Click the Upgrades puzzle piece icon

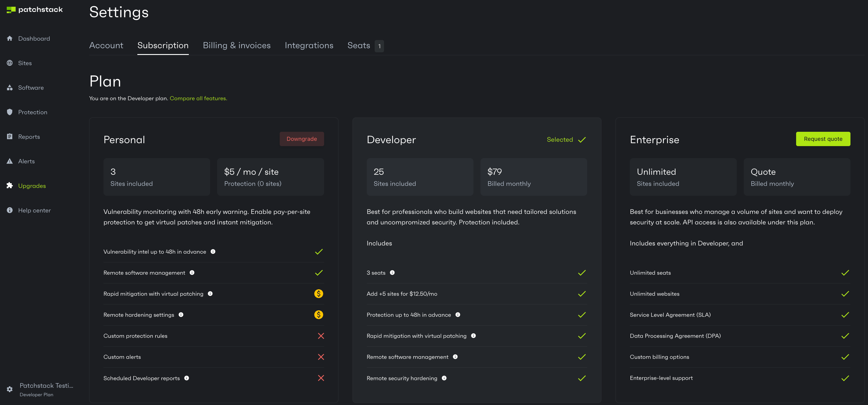[x=10, y=186]
